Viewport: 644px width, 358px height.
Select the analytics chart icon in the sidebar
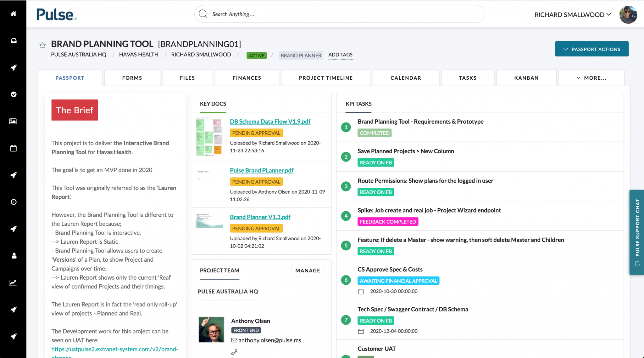coord(13,283)
